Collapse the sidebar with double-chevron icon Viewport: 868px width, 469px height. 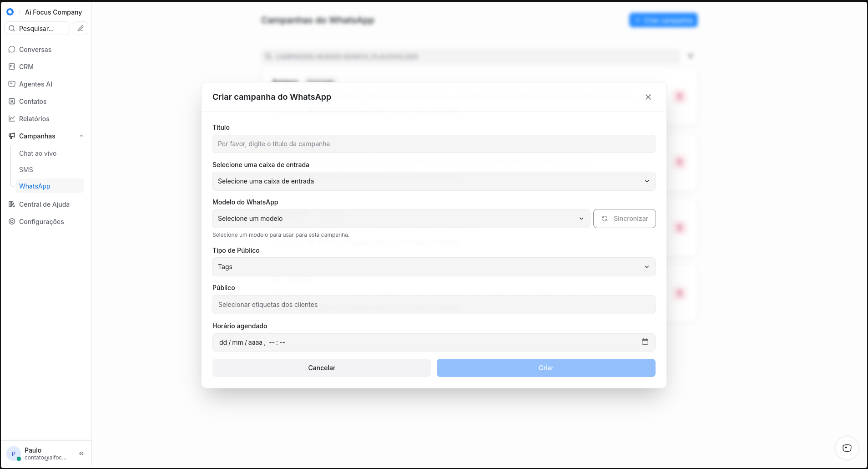(81, 454)
